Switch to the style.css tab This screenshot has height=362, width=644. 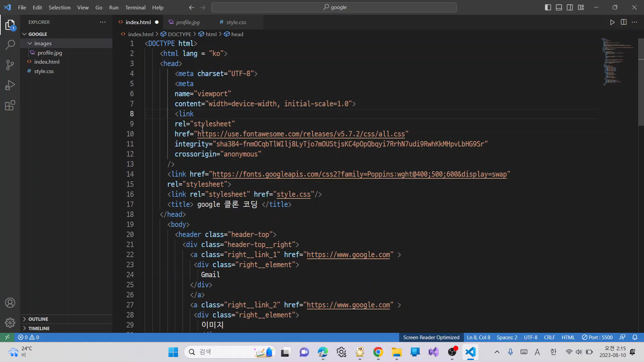pyautogui.click(x=236, y=22)
